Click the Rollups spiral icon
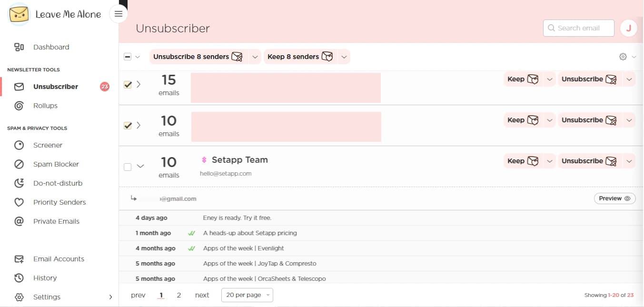The image size is (644, 307). tap(19, 106)
